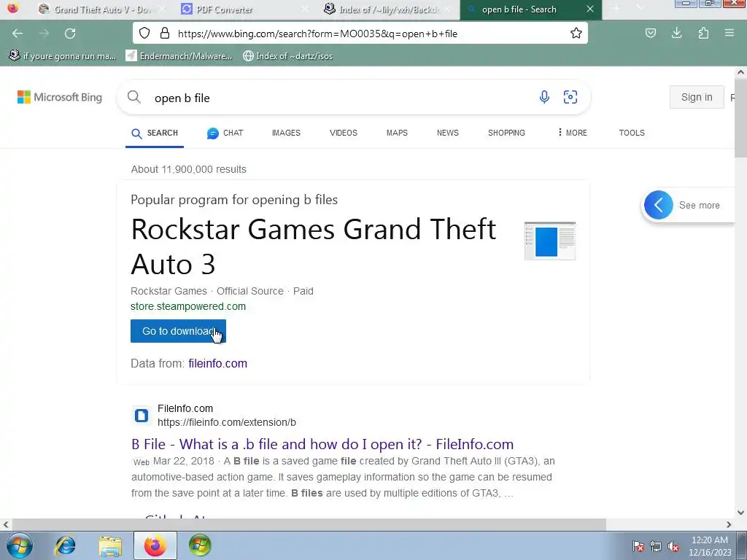Go back using the browser back arrow
747x560 pixels.
tap(18, 34)
